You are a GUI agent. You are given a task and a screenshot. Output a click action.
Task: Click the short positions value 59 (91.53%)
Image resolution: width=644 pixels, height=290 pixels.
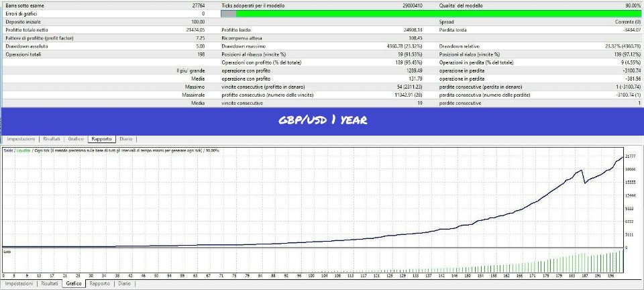coord(409,54)
